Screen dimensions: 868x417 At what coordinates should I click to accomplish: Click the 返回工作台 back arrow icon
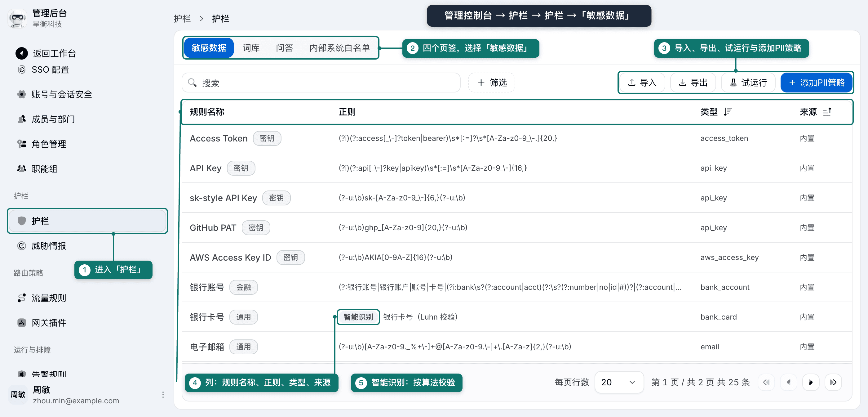(x=22, y=53)
